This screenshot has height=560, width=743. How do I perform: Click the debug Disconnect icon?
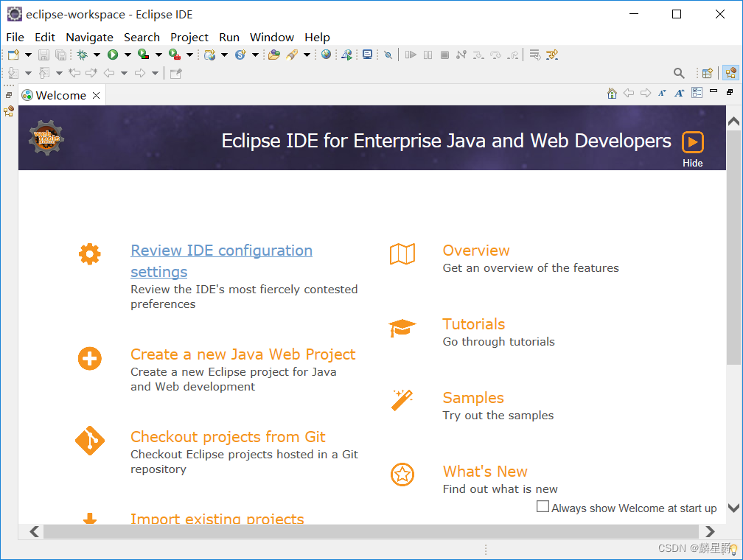point(461,55)
